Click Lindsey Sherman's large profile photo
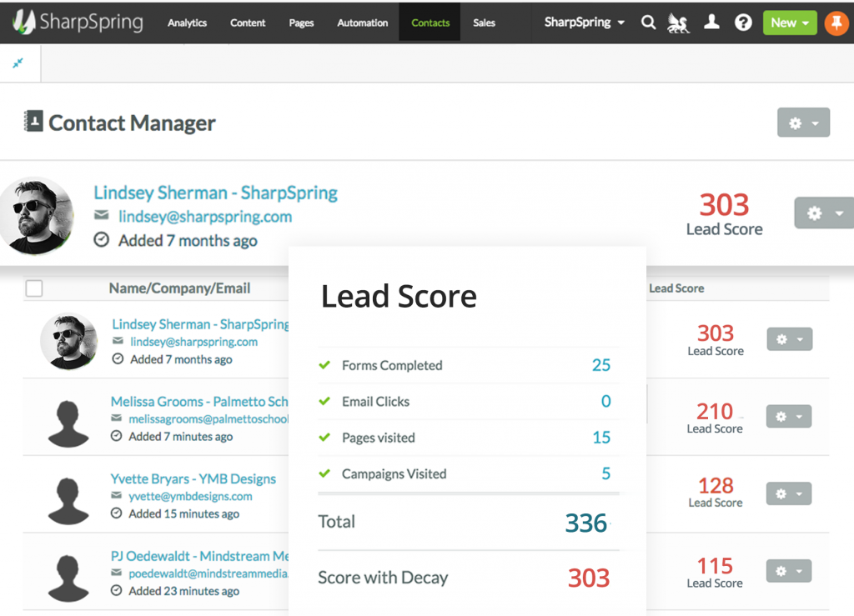Screen dimensions: 854x616 [x=36, y=216]
